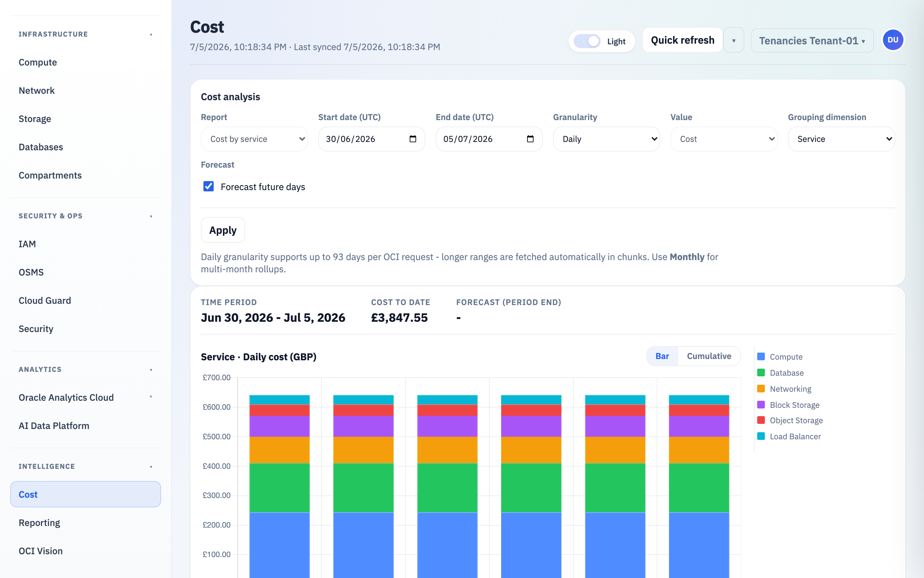Open OCI Vision page
The width and height of the screenshot is (924, 578).
[86, 551]
